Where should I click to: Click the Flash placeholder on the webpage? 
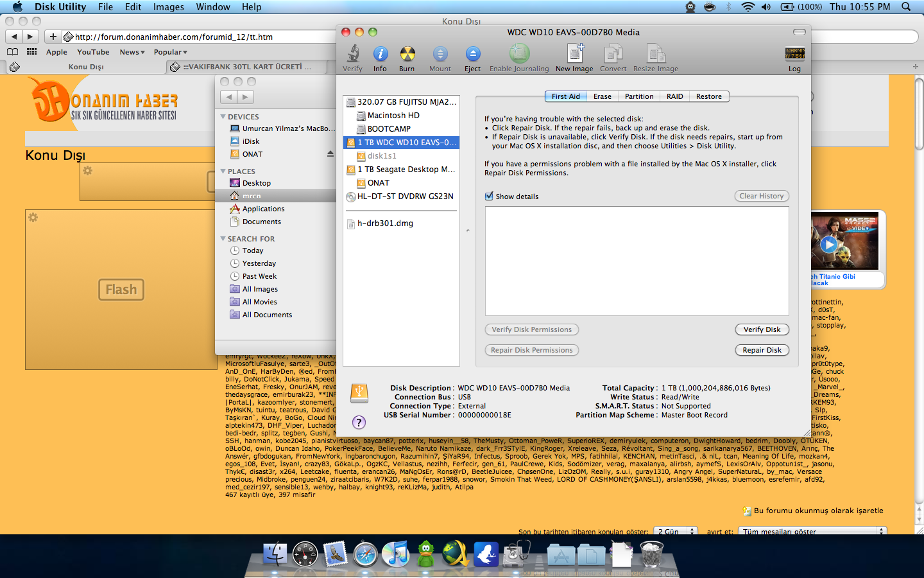click(x=121, y=290)
